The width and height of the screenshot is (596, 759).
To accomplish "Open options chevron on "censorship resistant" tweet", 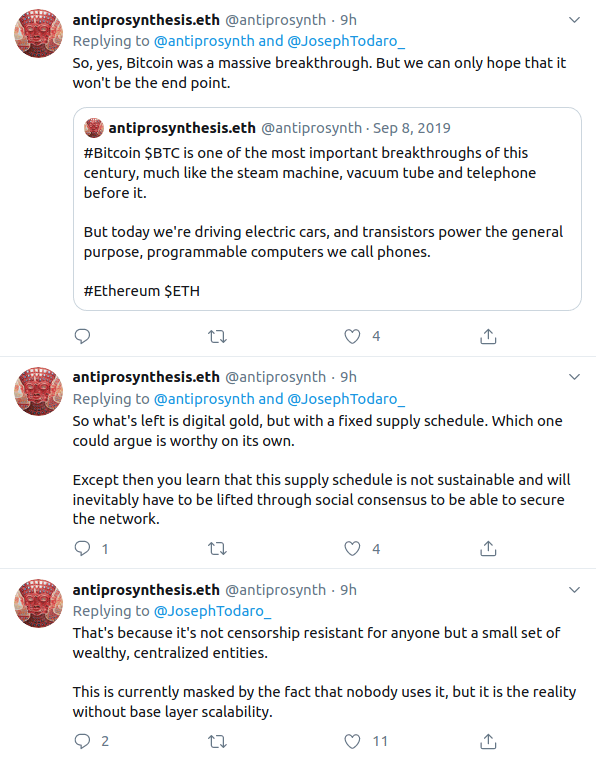I will (x=574, y=590).
